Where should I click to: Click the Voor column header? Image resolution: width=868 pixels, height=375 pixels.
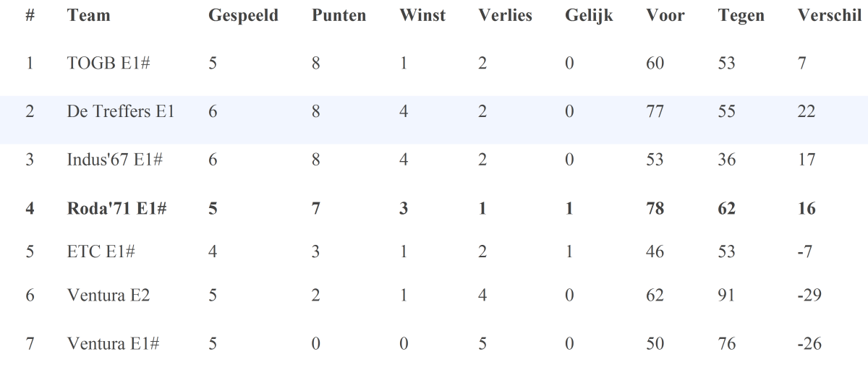coord(665,16)
